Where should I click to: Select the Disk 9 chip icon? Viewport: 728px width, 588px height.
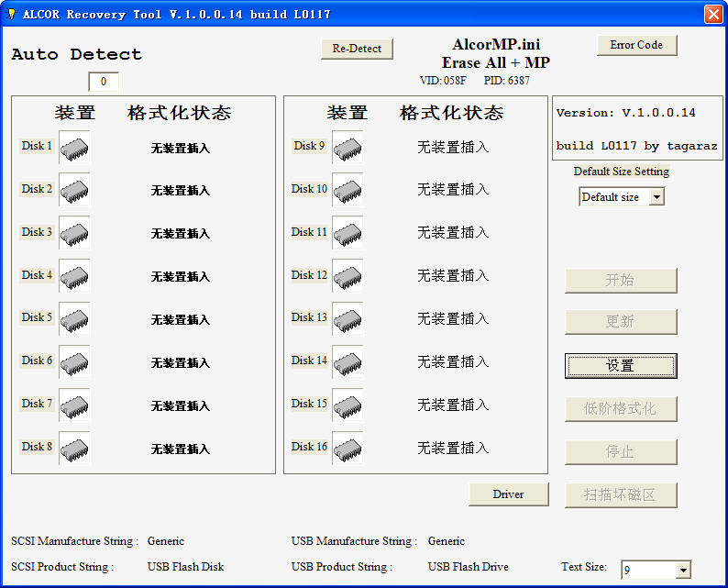point(347,147)
